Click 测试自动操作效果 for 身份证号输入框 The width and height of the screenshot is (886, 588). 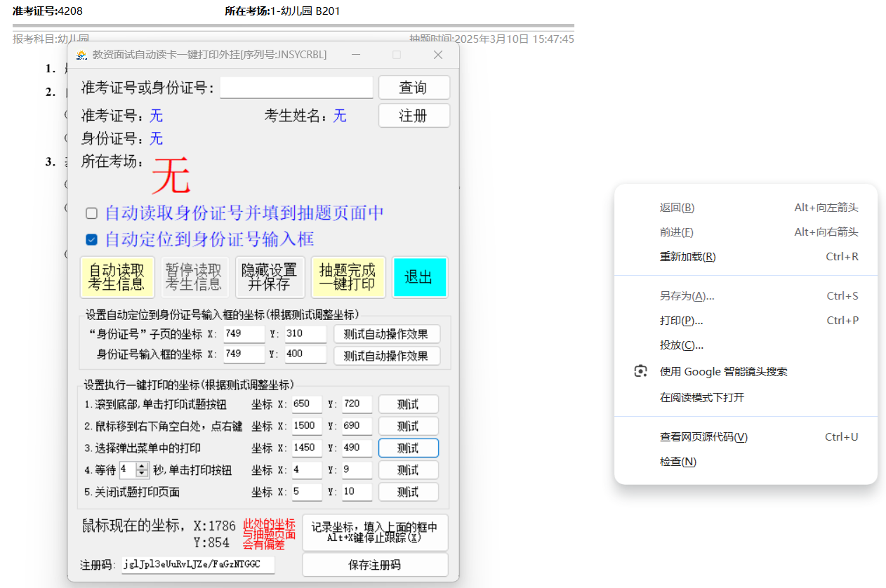click(x=387, y=356)
